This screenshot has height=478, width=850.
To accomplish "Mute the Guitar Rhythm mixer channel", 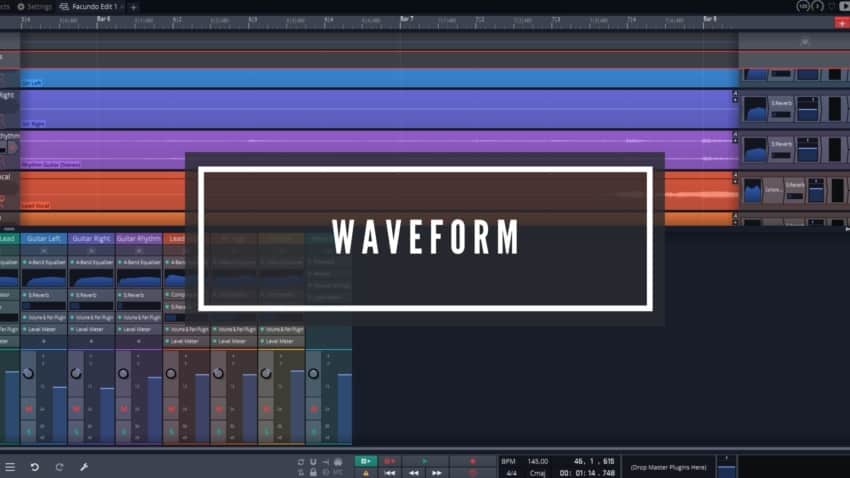I will click(124, 409).
